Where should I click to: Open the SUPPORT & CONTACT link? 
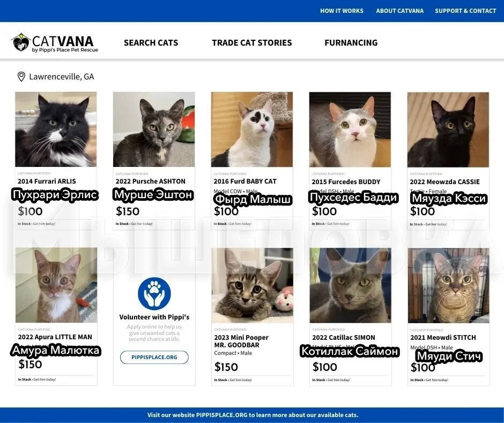pos(465,11)
